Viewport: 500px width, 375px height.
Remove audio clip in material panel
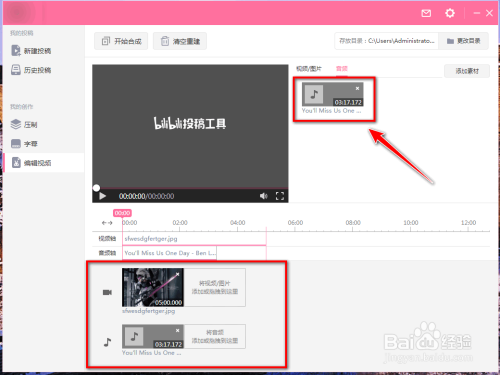tap(357, 88)
